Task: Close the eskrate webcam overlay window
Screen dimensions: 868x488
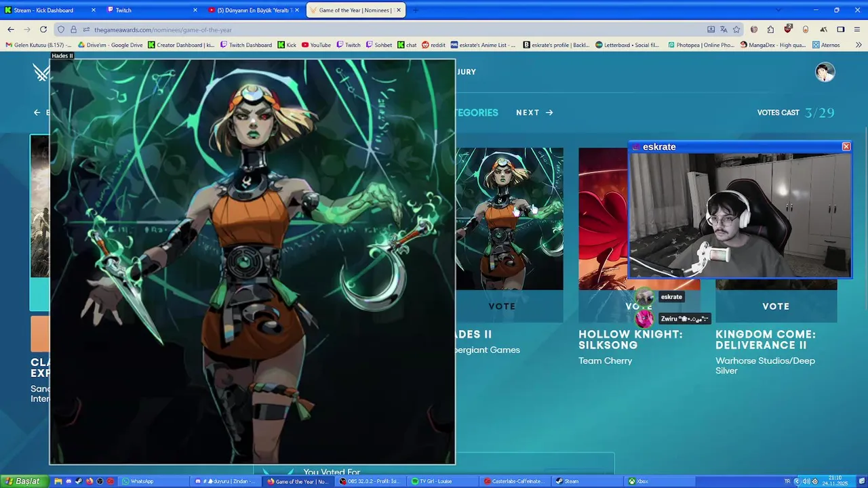Action: coord(846,146)
